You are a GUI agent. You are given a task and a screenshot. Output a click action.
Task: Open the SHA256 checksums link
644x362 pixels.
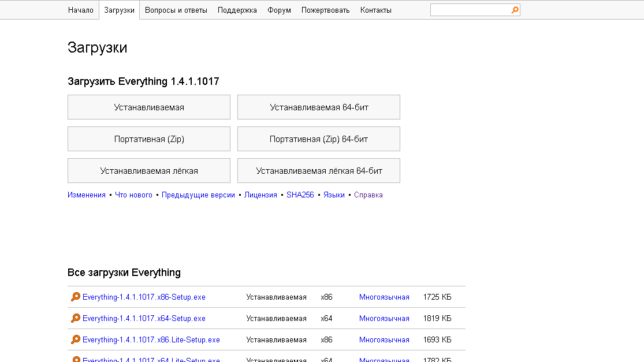point(300,195)
